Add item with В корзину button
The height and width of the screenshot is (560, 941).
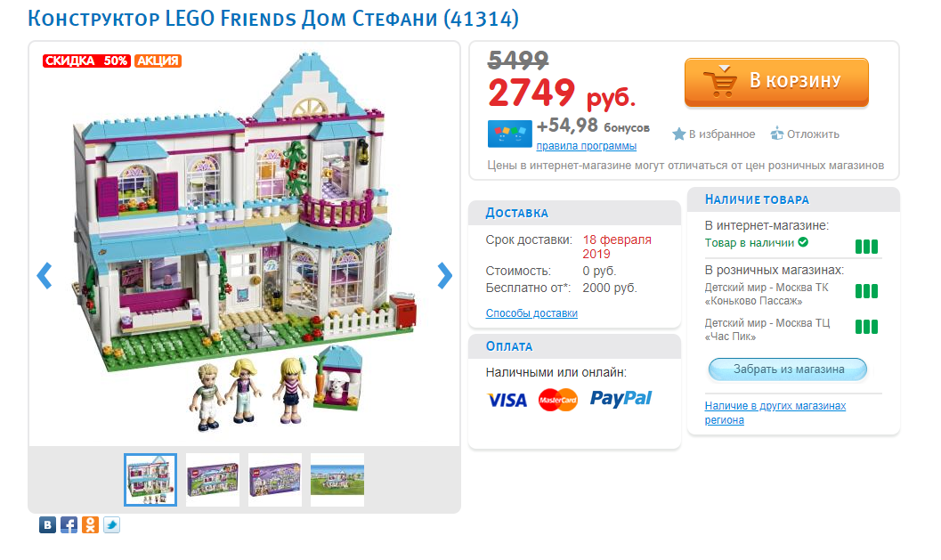tap(776, 82)
